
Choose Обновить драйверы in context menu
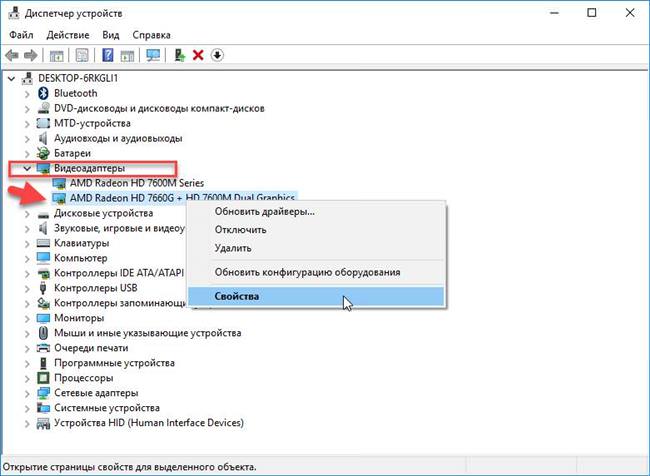click(317, 211)
